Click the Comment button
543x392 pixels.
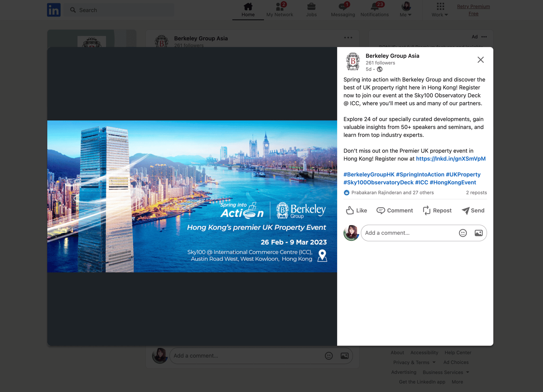(x=395, y=210)
